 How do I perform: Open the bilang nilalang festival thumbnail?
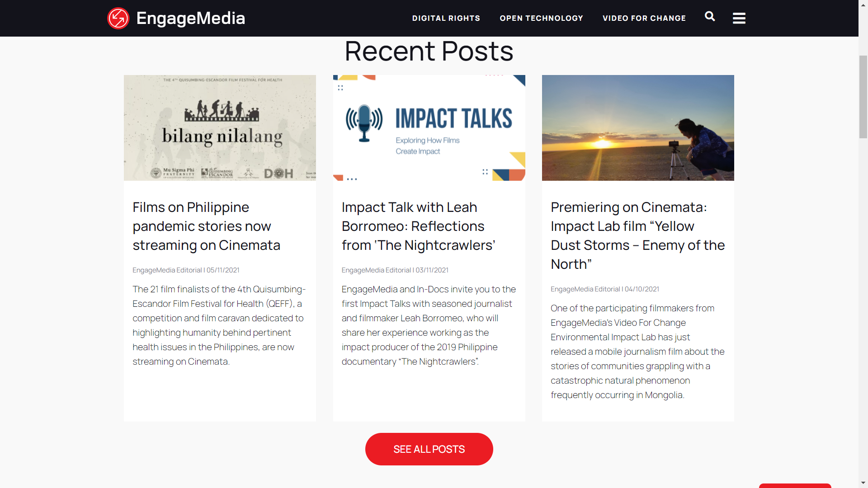pyautogui.click(x=220, y=128)
